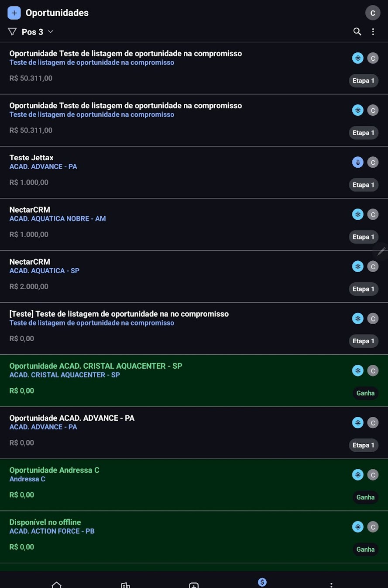Screen dimensions: 388x588
Task: Tap the snowflake cold icon on Disponível no offline
Action: click(357, 527)
